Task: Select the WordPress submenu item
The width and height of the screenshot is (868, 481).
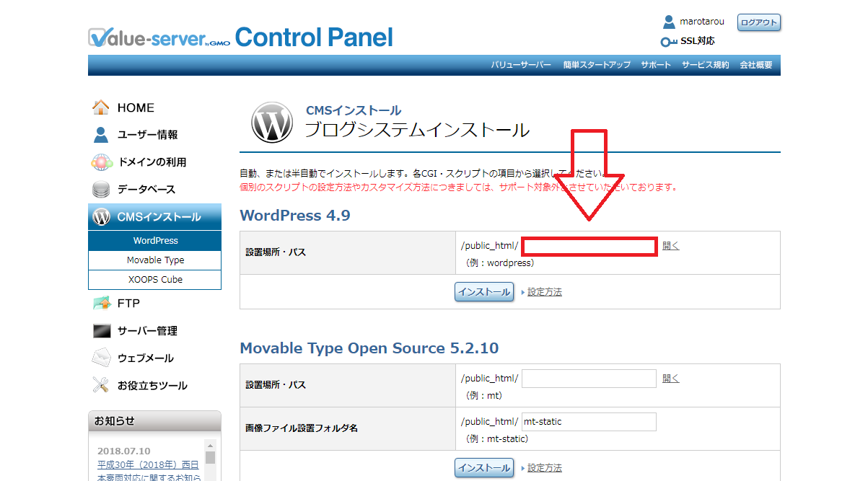Action: (155, 241)
